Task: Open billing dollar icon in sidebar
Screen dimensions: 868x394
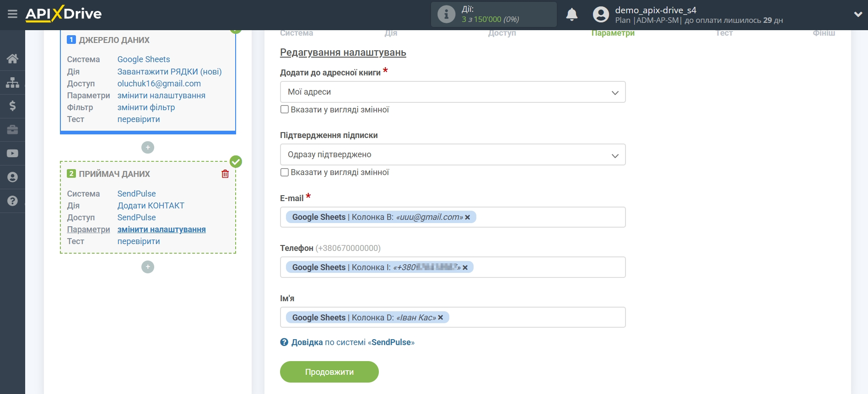Action: pos(12,106)
